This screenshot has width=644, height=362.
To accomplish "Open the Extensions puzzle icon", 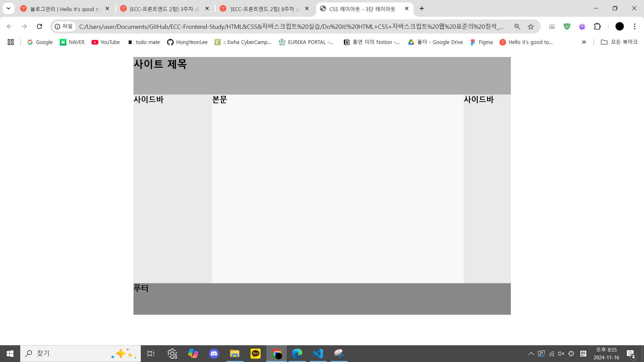I will [x=597, y=26].
